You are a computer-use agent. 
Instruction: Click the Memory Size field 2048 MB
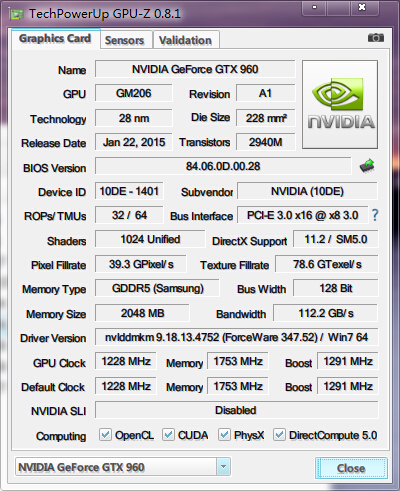pos(142,313)
